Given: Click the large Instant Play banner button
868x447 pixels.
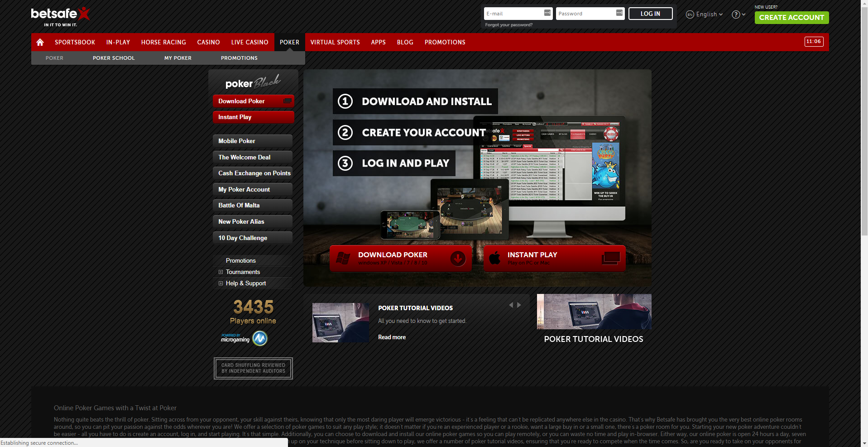Looking at the screenshot, I should click(555, 259).
